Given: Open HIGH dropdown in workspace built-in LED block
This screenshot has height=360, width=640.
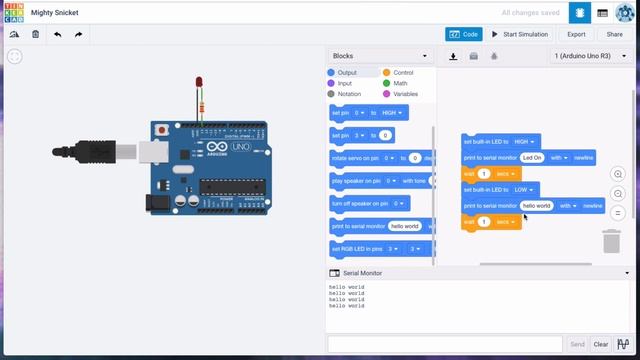Looking at the screenshot, I should click(524, 142).
